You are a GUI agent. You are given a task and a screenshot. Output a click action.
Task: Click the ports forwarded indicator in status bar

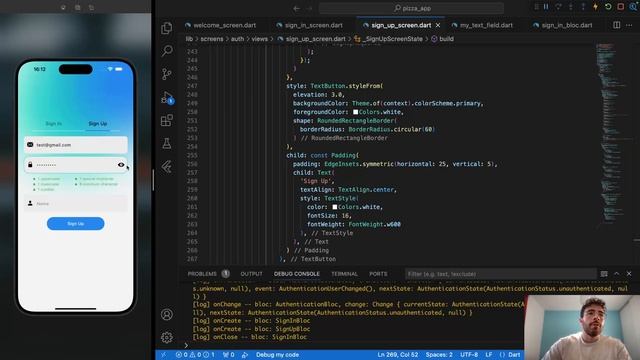pyautogui.click(x=229, y=355)
